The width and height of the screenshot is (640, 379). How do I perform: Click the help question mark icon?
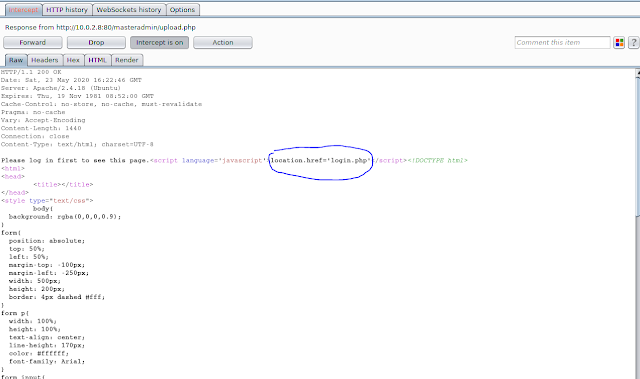tap(634, 42)
